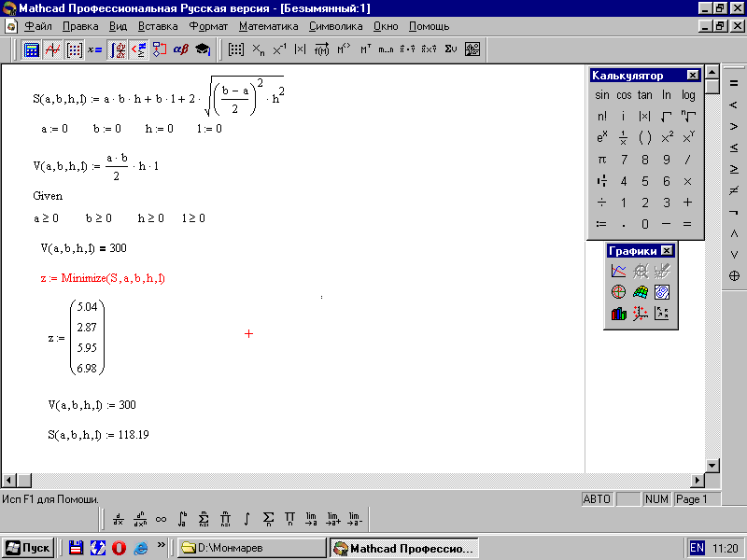Image resolution: width=747 pixels, height=560 pixels.
Task: Open the Математика menu
Action: [x=269, y=26]
